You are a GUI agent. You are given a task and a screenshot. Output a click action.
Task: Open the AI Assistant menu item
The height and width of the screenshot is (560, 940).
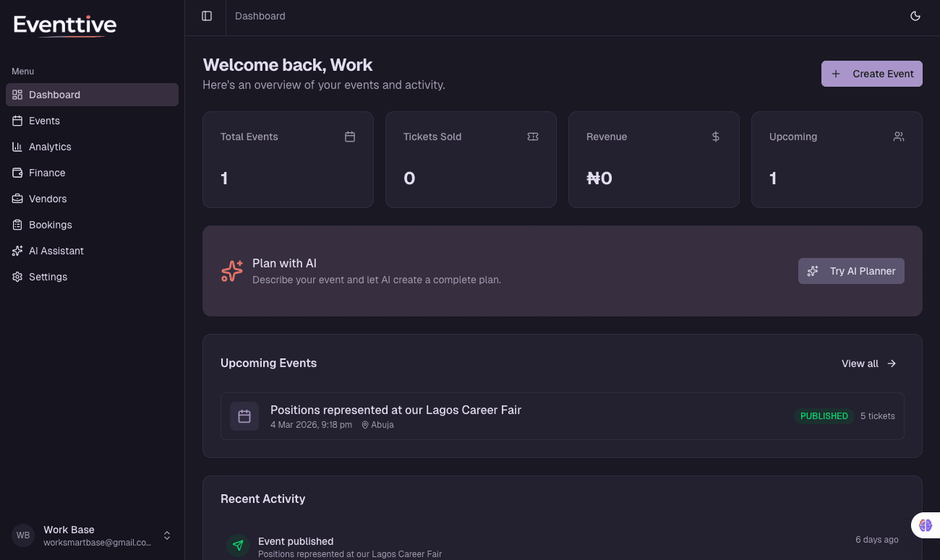click(56, 251)
